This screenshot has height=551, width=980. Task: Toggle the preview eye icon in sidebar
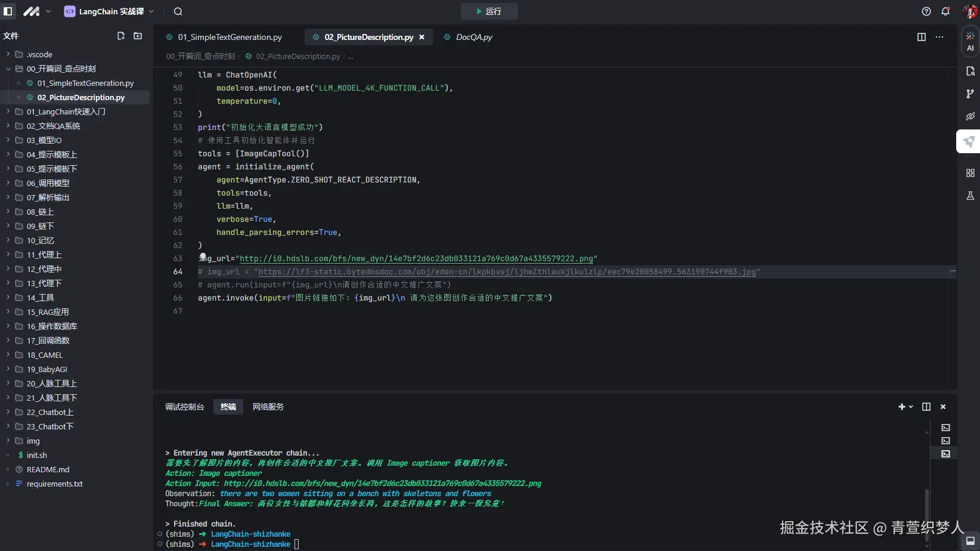(x=970, y=116)
